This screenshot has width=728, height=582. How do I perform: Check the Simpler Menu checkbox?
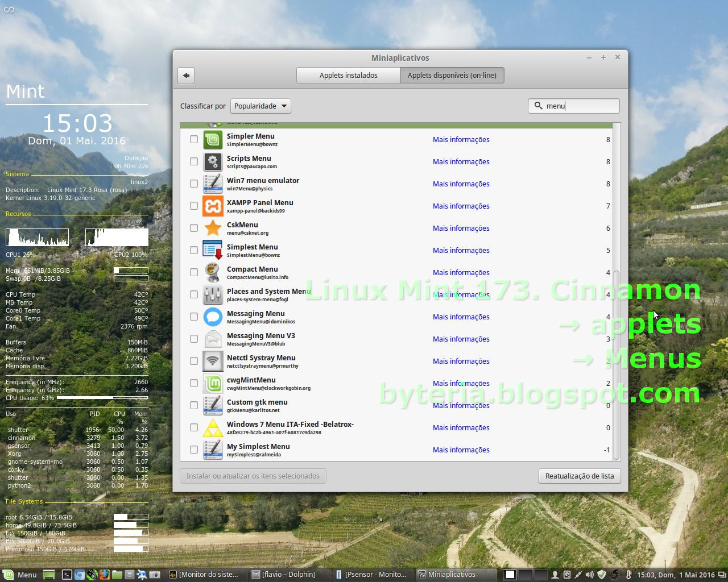coord(194,139)
